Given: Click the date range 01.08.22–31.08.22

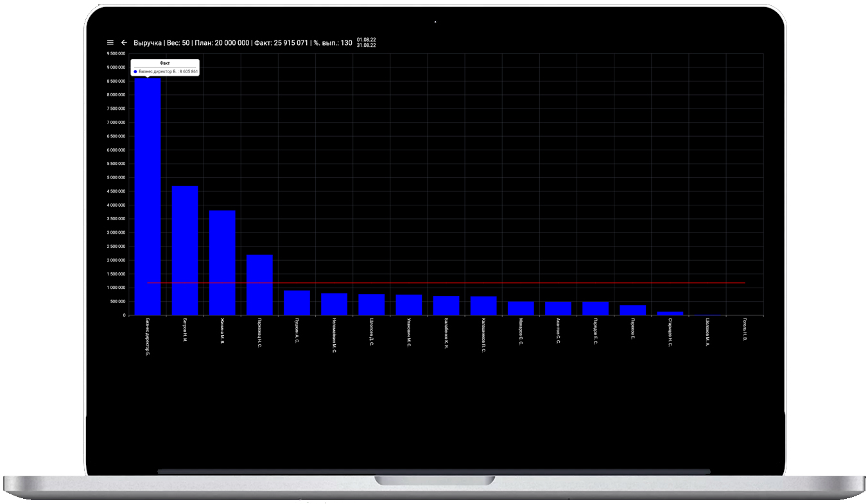Looking at the screenshot, I should click(366, 42).
